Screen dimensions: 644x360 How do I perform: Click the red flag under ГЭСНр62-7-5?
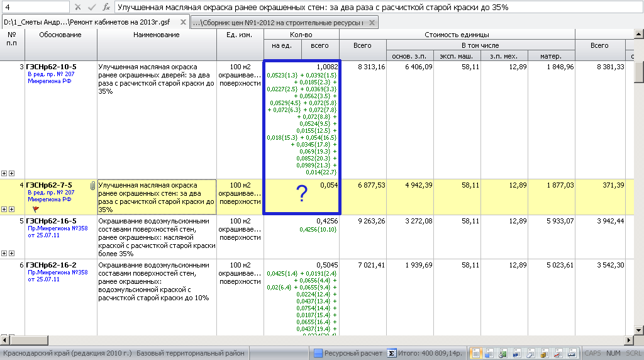click(35, 208)
